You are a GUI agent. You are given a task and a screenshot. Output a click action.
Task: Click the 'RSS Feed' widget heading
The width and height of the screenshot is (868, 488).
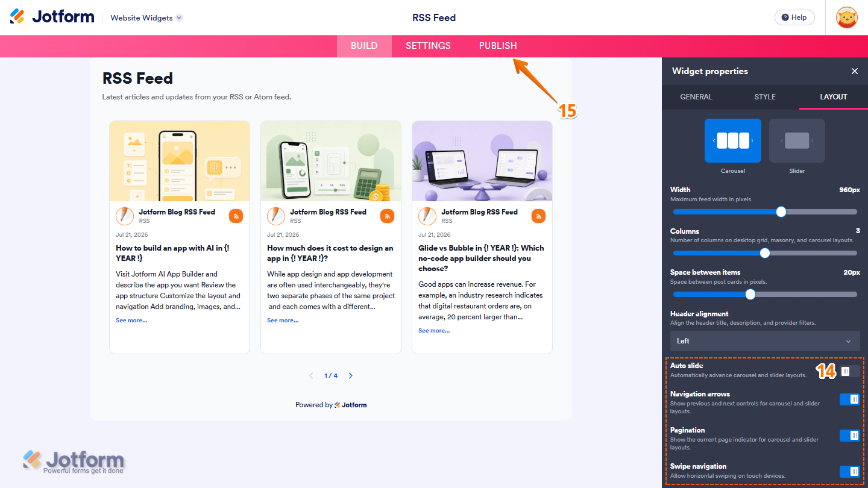(x=137, y=78)
